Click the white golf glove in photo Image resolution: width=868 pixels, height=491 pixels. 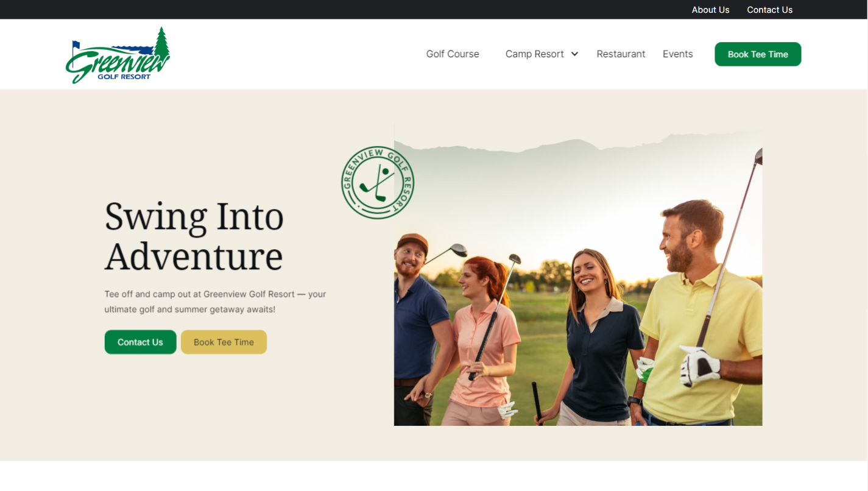point(700,364)
